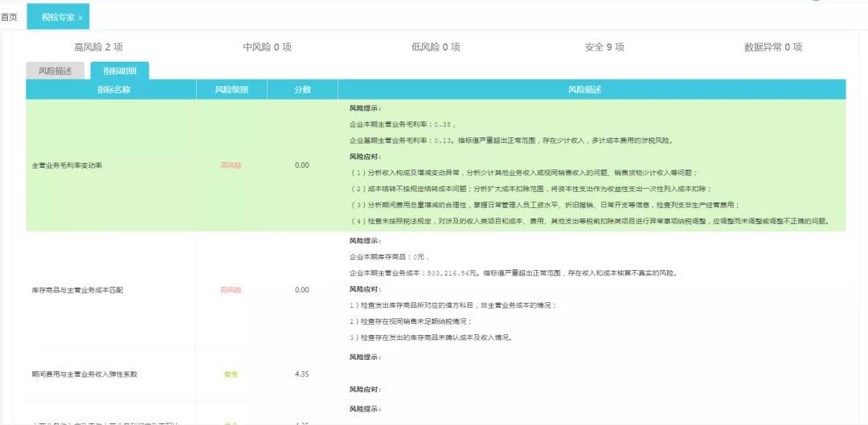Click the 指标名称 column header

click(x=113, y=90)
